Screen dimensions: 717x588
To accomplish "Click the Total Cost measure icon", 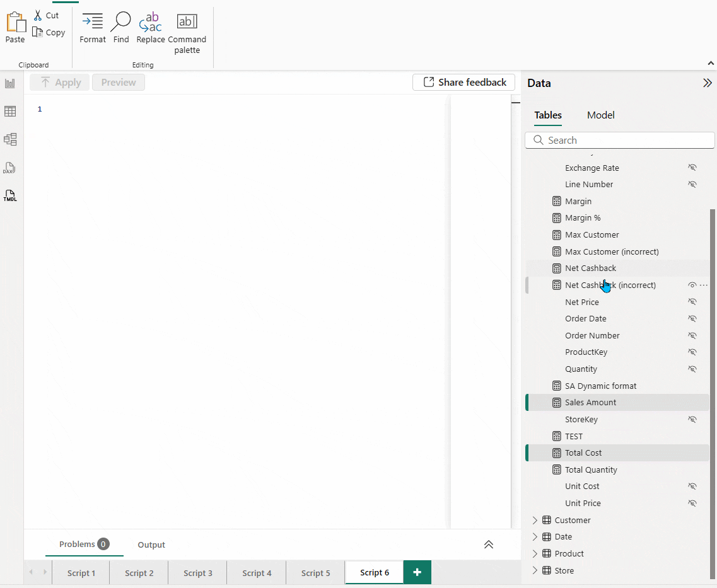I will point(556,453).
